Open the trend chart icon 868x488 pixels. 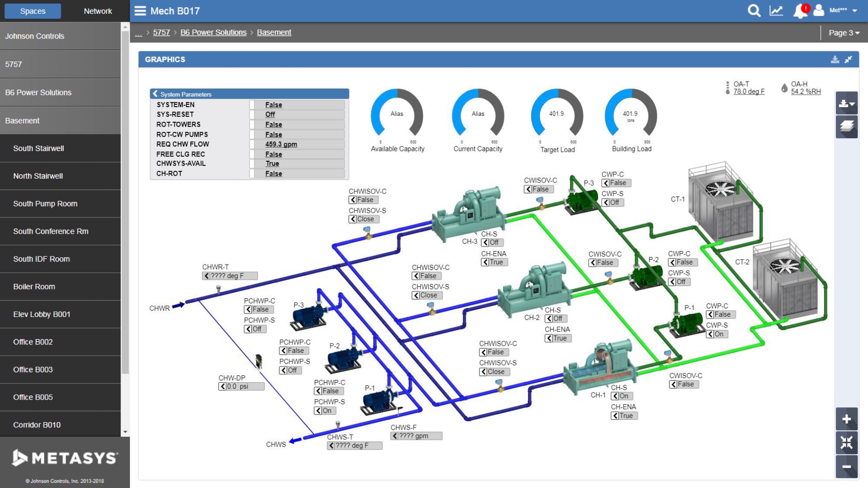(x=776, y=11)
